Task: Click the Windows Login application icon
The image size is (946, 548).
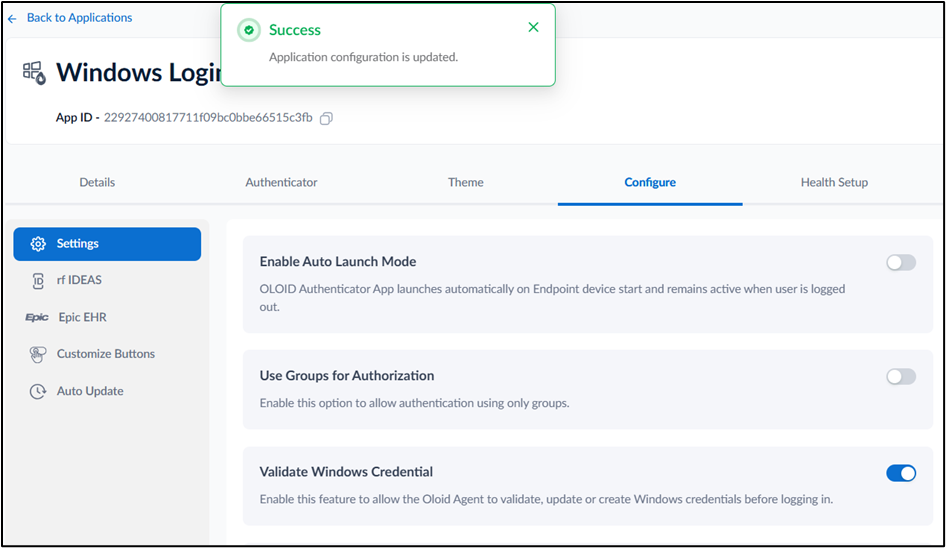Action: pos(34,73)
